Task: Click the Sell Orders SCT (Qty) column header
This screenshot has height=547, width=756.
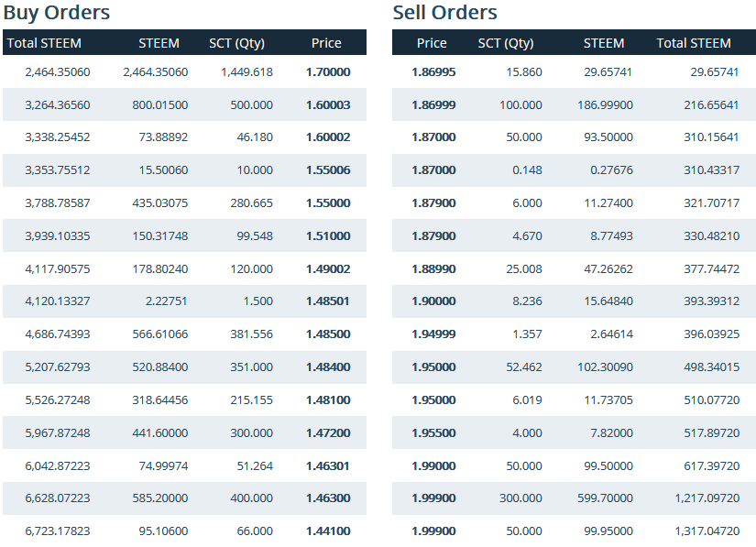Action: point(506,43)
